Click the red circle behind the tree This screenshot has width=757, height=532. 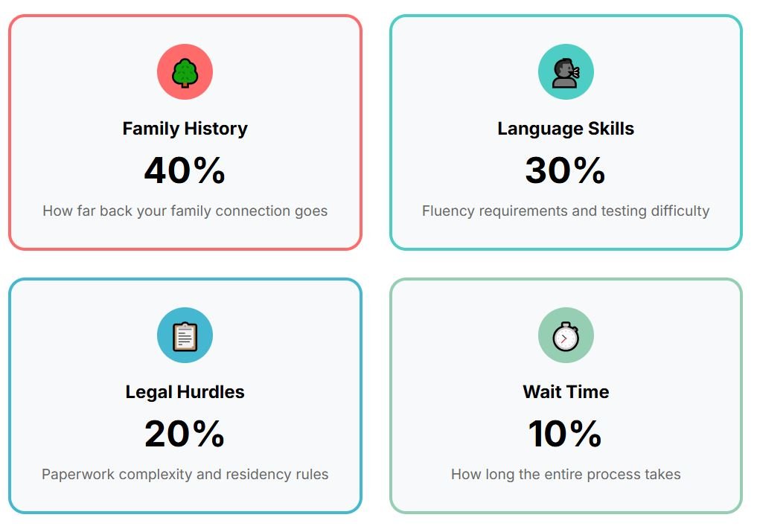185,72
